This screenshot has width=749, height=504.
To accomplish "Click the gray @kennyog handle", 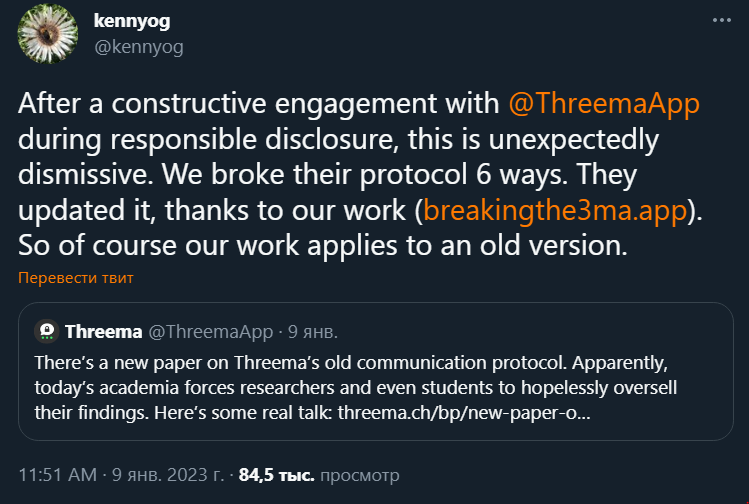I will pyautogui.click(x=138, y=46).
